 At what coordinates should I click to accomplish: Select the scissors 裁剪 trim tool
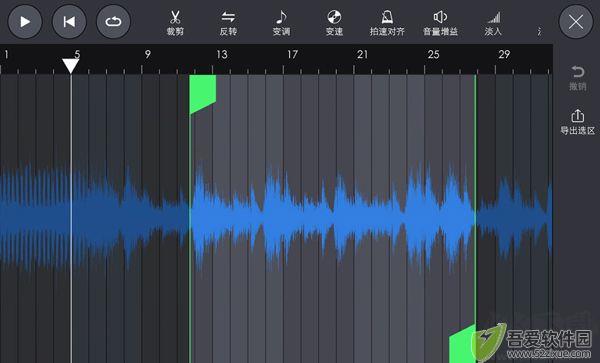pos(175,23)
